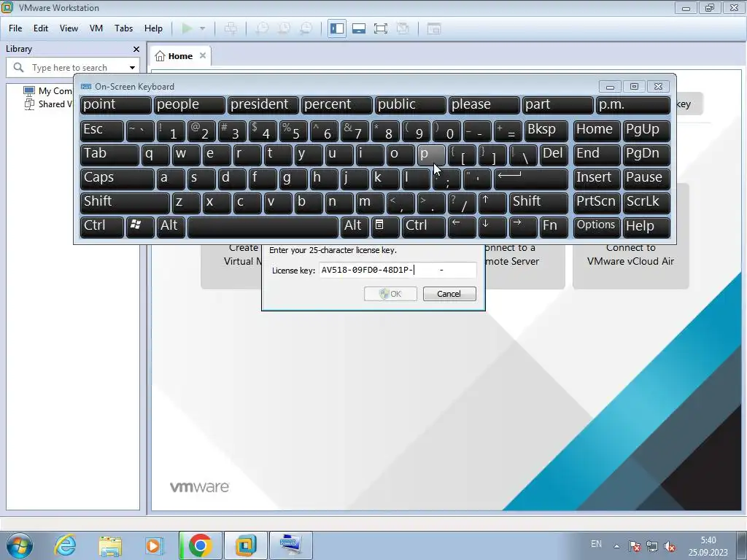Click the Enter key arrow on keyboard
The image size is (747, 560).
coord(531,178)
